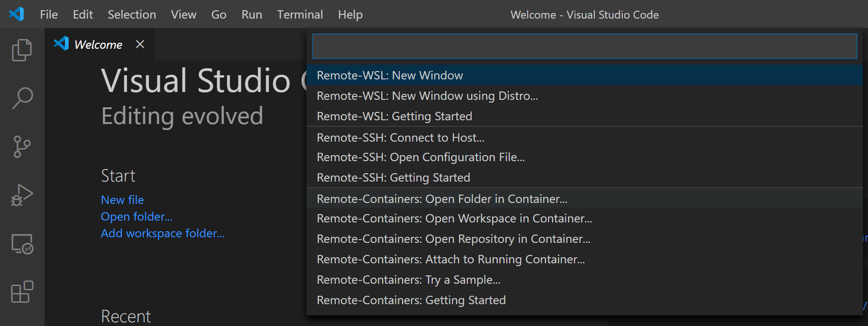Viewport: 868px width, 326px height.
Task: Click the VS Code logo in title bar
Action: click(16, 14)
